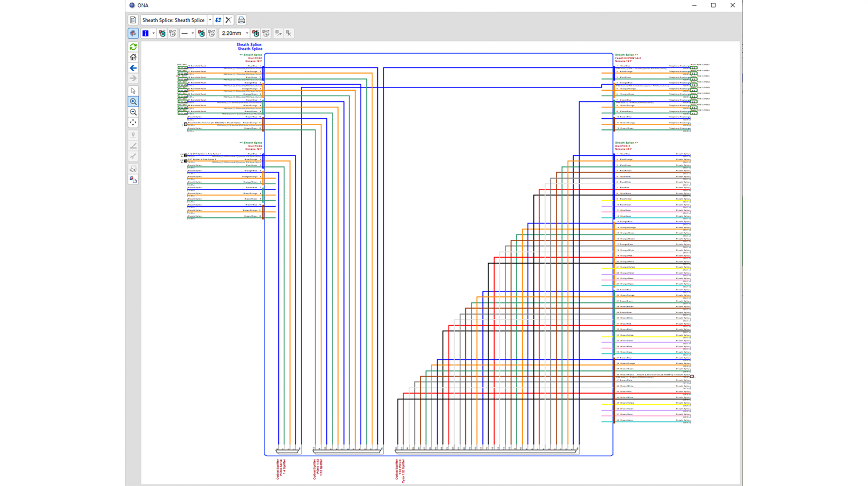This screenshot has height=486, width=868.
Task: Go to Home view
Action: (133, 58)
